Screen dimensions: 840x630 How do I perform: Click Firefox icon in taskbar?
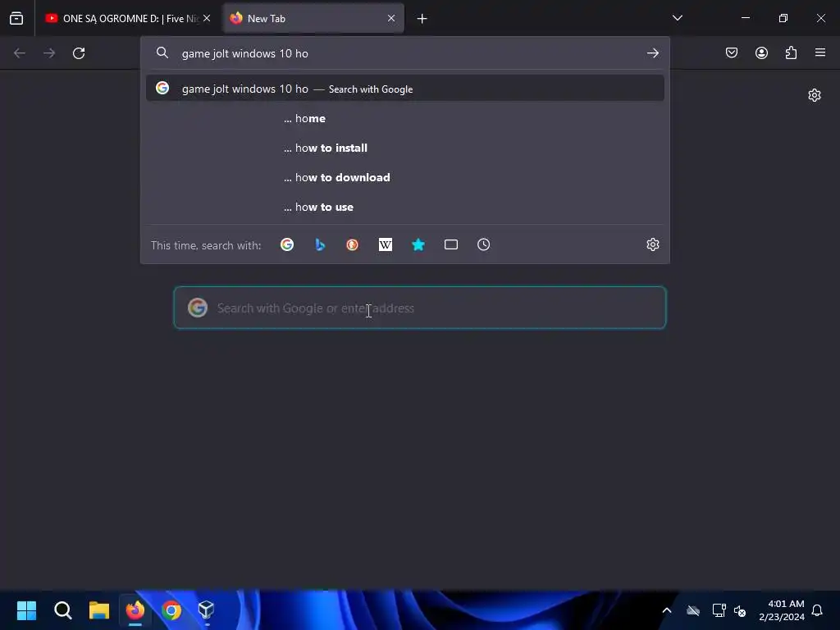(135, 610)
